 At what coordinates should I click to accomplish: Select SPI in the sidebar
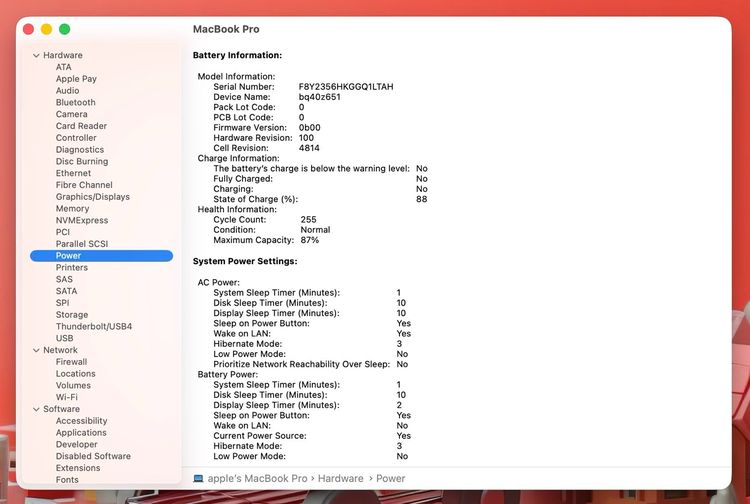tap(63, 303)
